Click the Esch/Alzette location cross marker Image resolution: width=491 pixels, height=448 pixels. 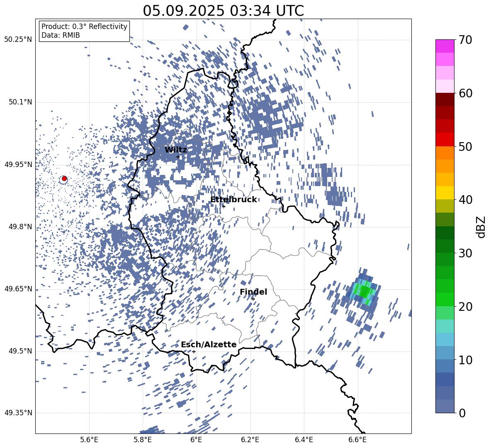coord(194,351)
